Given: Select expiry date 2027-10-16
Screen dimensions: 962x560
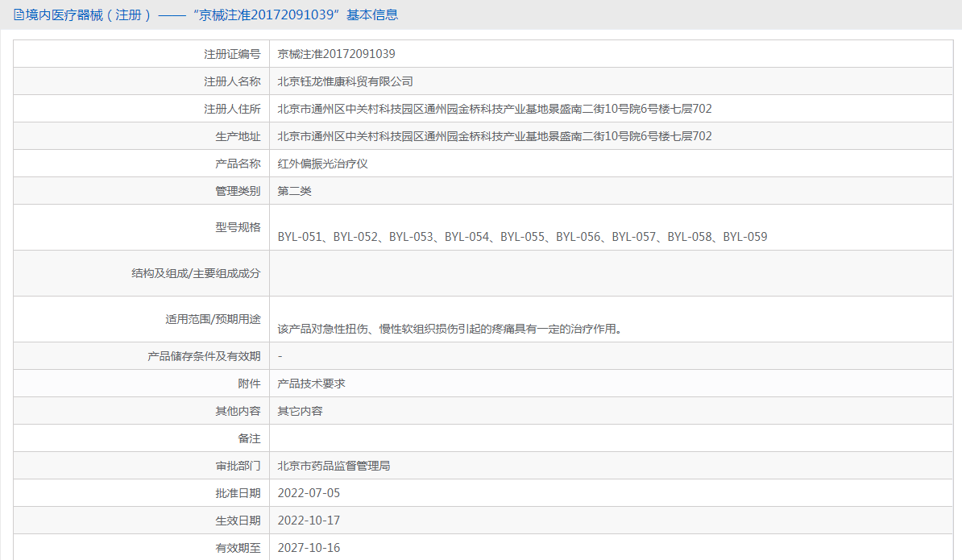Looking at the screenshot, I should tap(309, 548).
